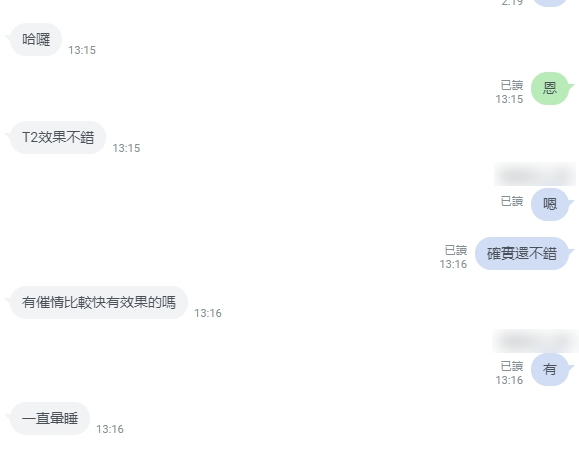Click the T2效果不錯 message bubble
Screen dimensions: 579x450
pyautogui.click(x=58, y=137)
